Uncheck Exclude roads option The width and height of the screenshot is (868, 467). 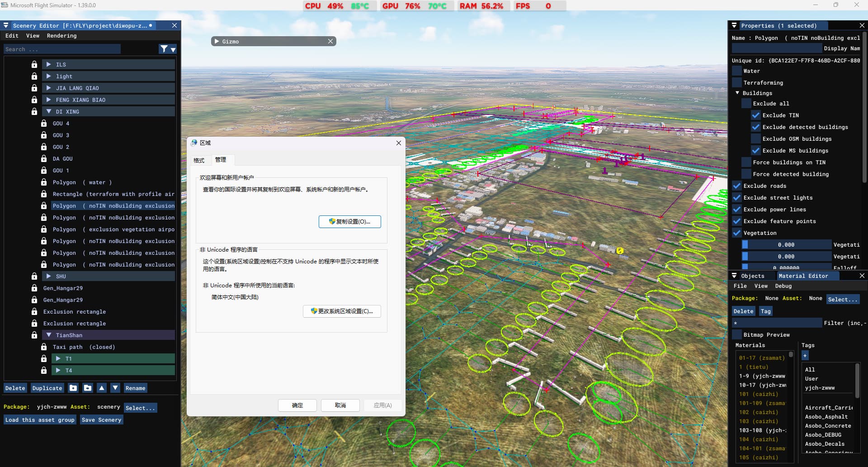[737, 186]
